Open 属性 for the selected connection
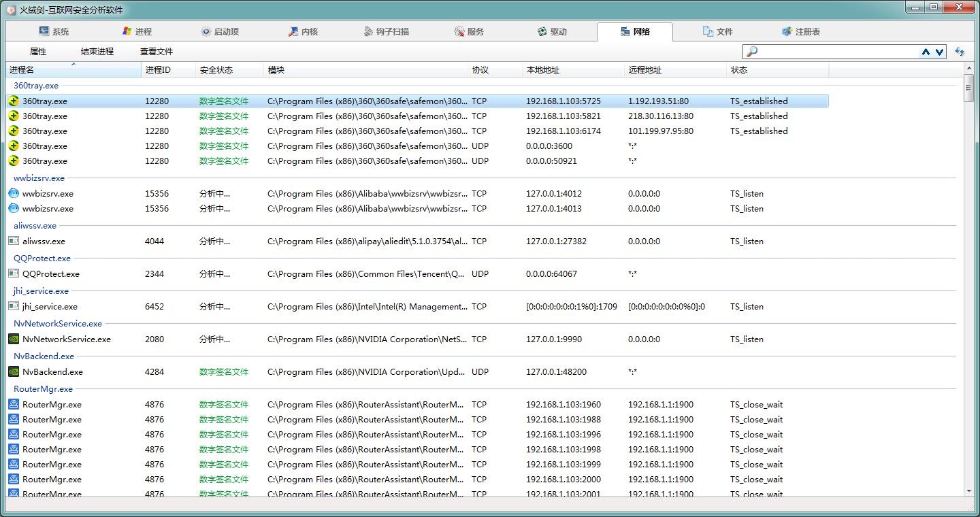The width and height of the screenshot is (980, 517). 38,52
